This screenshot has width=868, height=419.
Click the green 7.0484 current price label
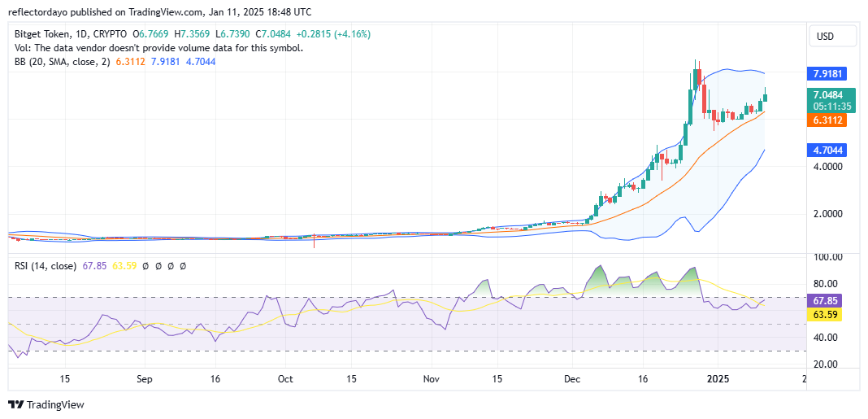click(x=827, y=95)
